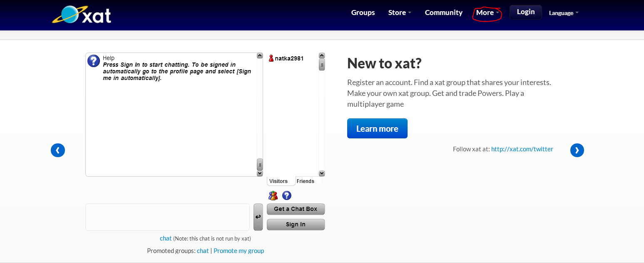Click the Login button
The width and height of the screenshot is (644, 263).
tap(526, 12)
